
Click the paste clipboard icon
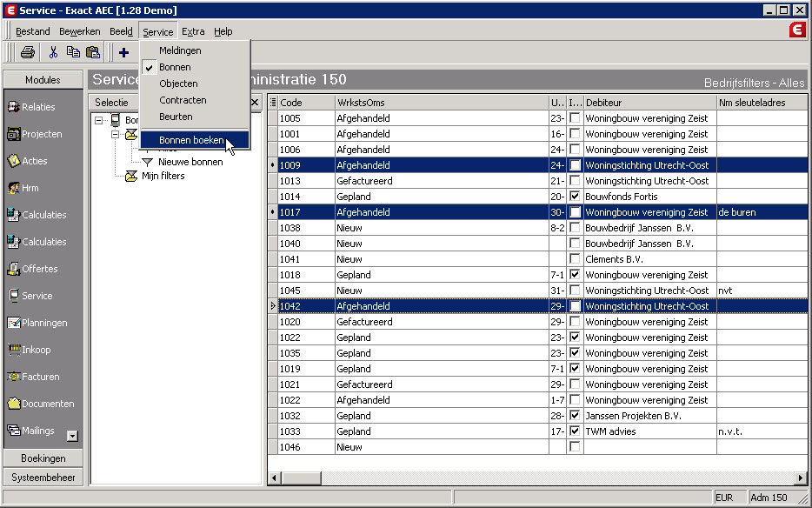(x=93, y=52)
